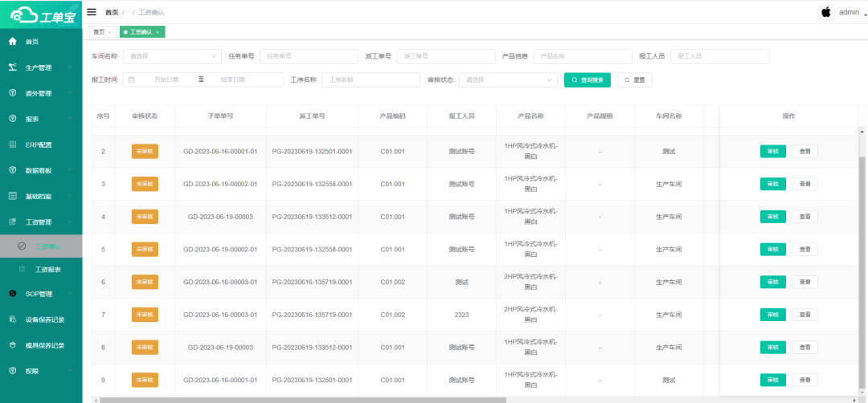Select the SOP管理 icon in sidebar

pyautogui.click(x=12, y=294)
